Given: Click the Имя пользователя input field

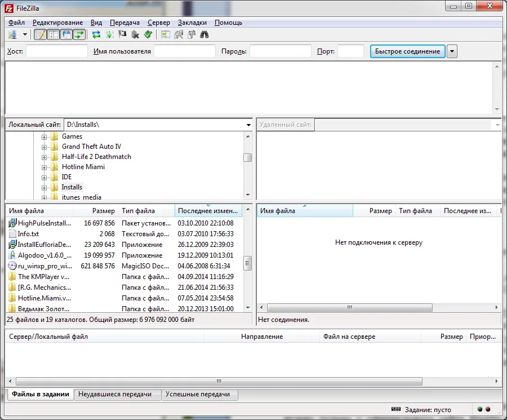Looking at the screenshot, I should tap(185, 51).
